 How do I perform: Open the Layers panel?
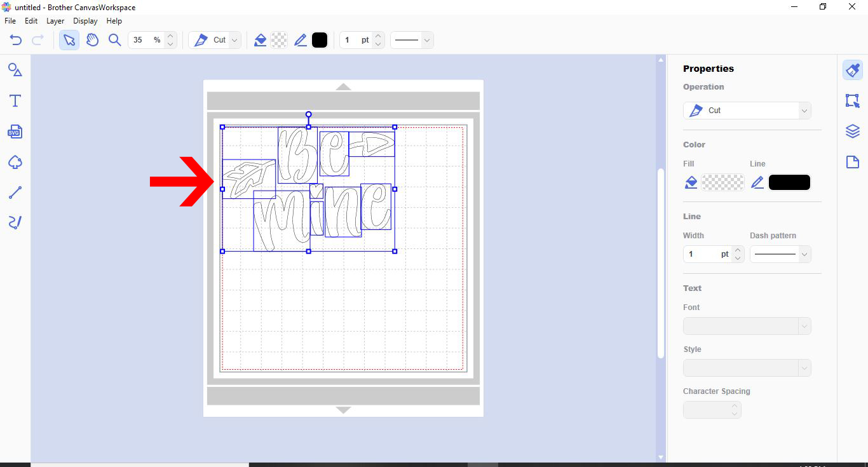(x=852, y=131)
